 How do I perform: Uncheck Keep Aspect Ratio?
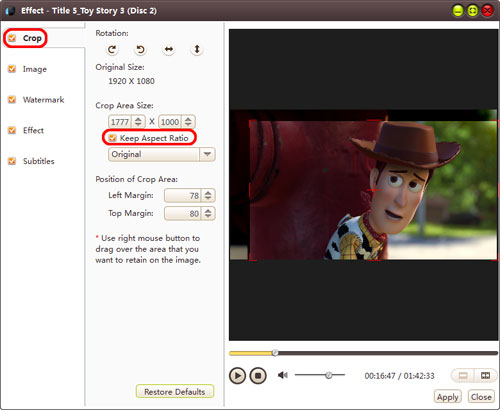coord(113,138)
